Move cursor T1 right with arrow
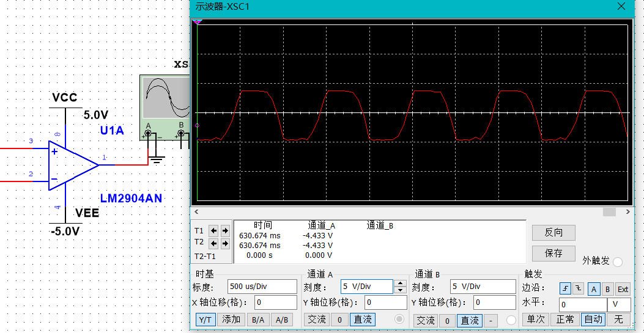Image resolution: width=644 pixels, height=333 pixels. pos(225,231)
